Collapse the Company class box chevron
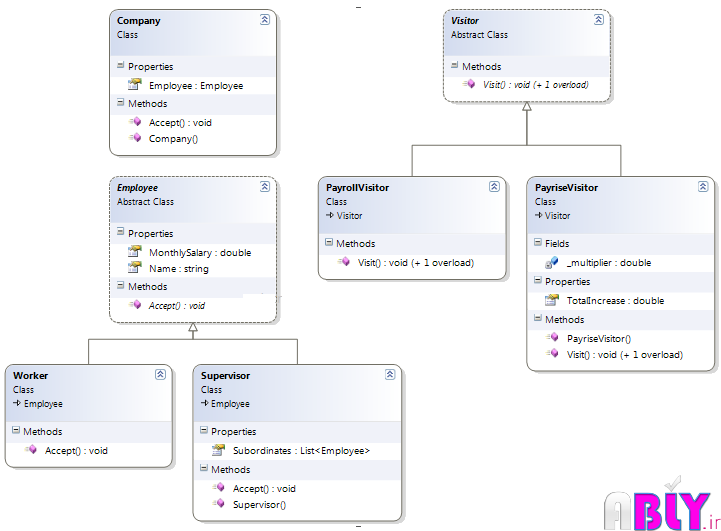The image size is (721, 531). click(x=265, y=19)
